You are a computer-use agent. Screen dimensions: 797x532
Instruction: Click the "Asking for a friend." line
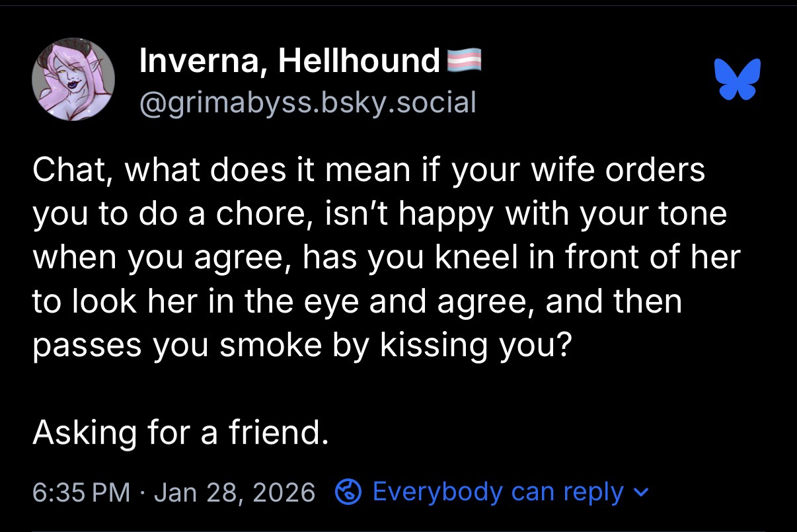pos(180,432)
